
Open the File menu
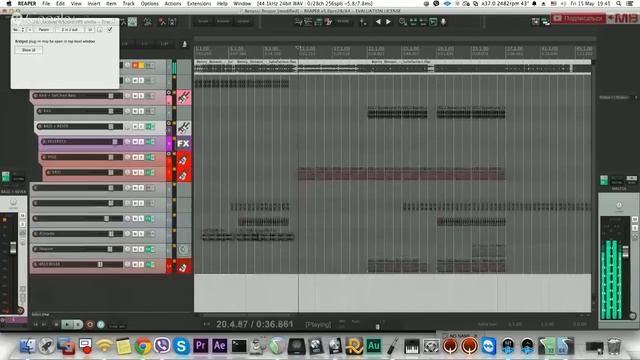pyautogui.click(x=46, y=3)
